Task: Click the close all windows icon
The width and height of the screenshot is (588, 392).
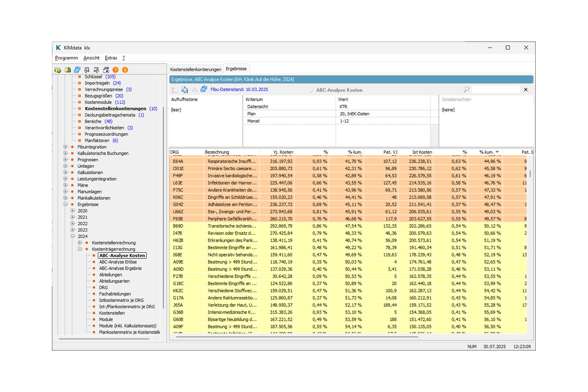Action: click(x=106, y=70)
